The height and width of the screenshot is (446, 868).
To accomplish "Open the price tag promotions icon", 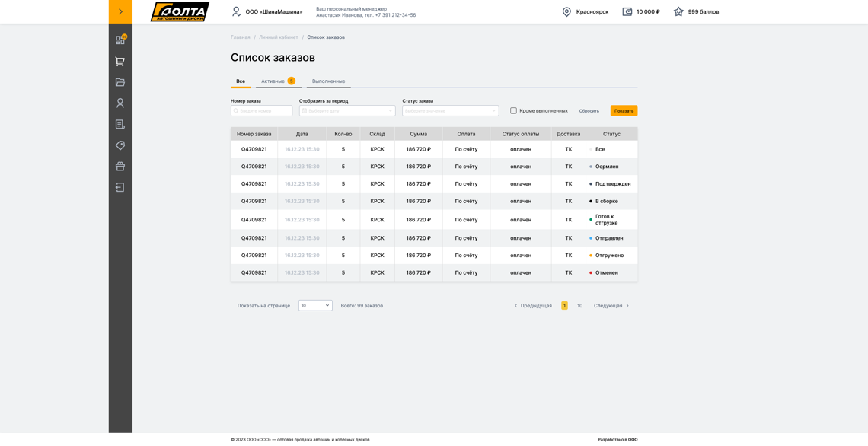I will tap(120, 145).
